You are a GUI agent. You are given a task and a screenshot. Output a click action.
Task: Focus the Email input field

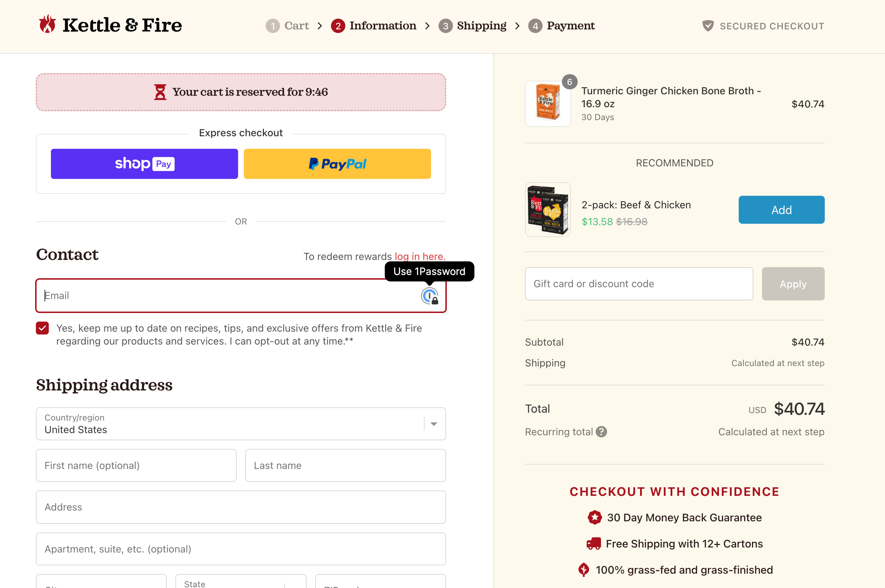241,296
